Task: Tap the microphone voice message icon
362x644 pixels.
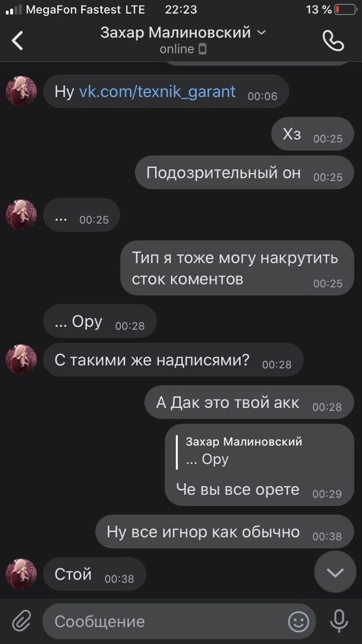Action: (x=339, y=621)
